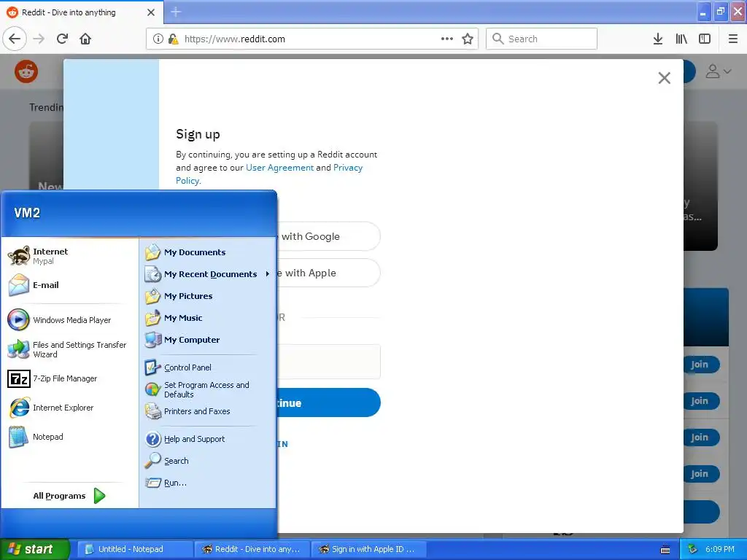Open the User Agreement link

click(279, 168)
